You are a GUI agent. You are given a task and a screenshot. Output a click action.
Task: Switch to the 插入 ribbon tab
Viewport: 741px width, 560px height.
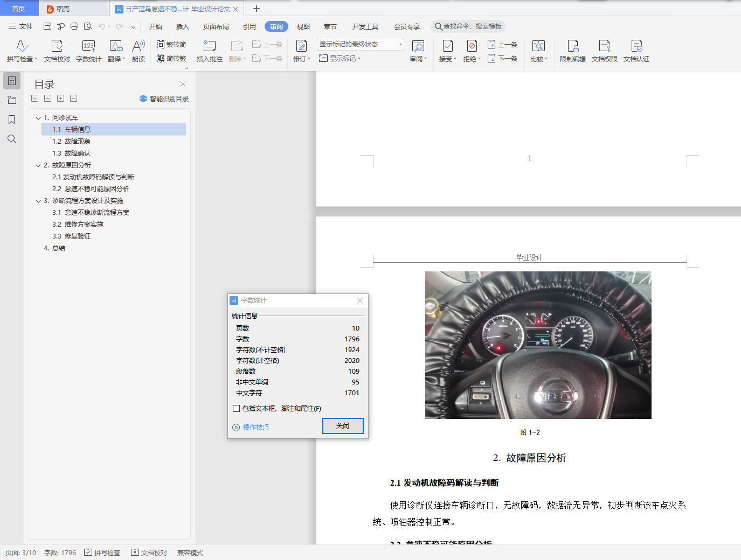(183, 26)
